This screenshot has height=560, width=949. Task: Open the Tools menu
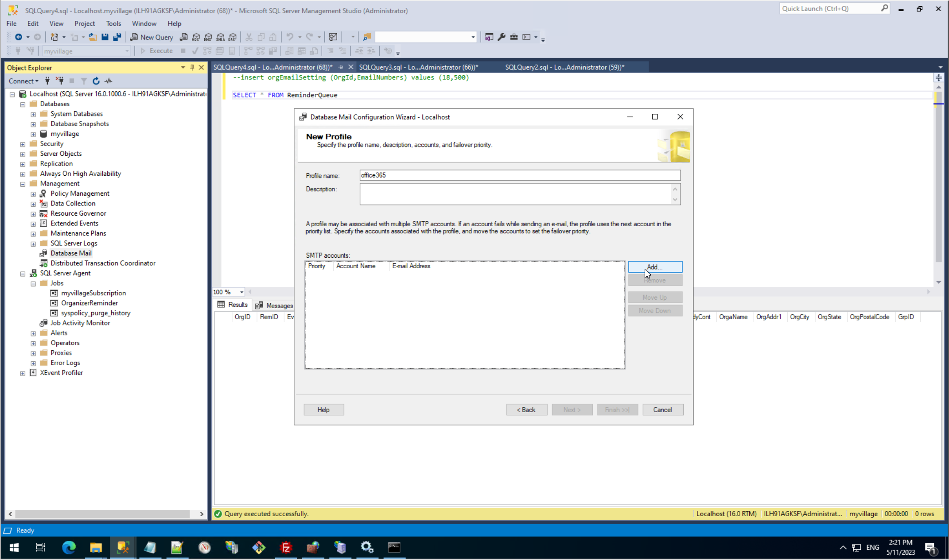point(113,23)
